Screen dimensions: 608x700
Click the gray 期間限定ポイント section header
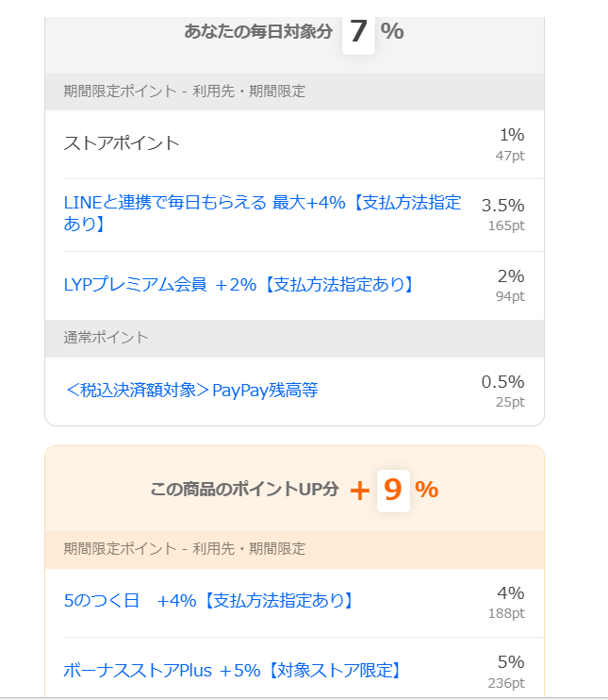click(185, 92)
